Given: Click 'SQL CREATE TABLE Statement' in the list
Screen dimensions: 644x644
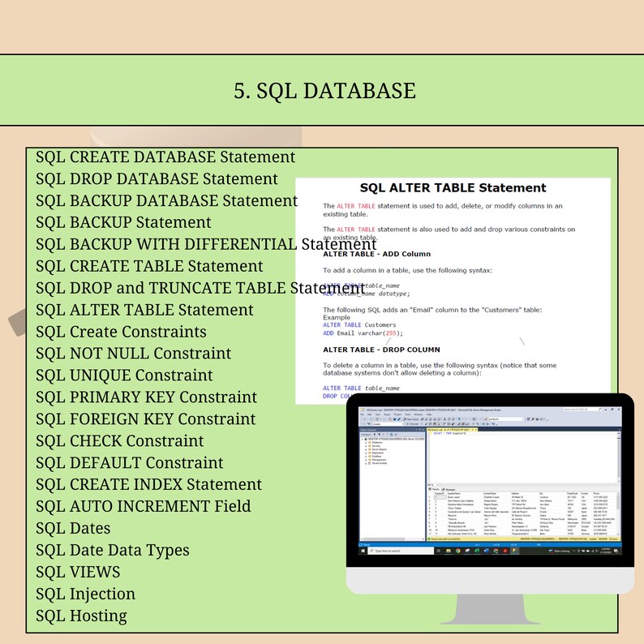Looking at the screenshot, I should point(149,266).
